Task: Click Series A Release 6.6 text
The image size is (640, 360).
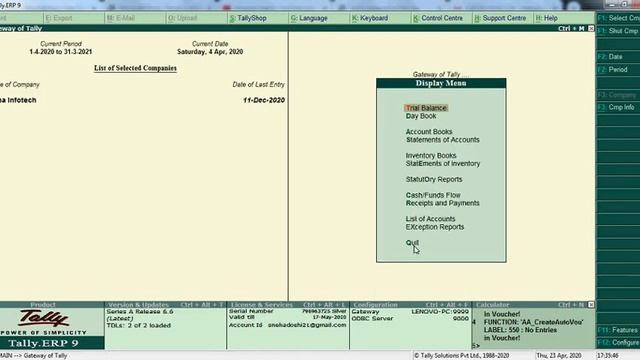Action: (x=140, y=311)
